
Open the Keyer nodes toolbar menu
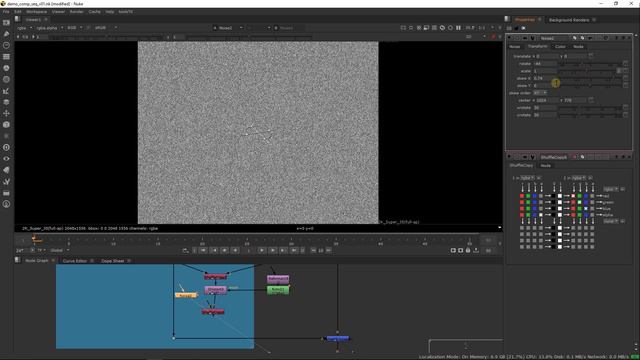[6, 91]
